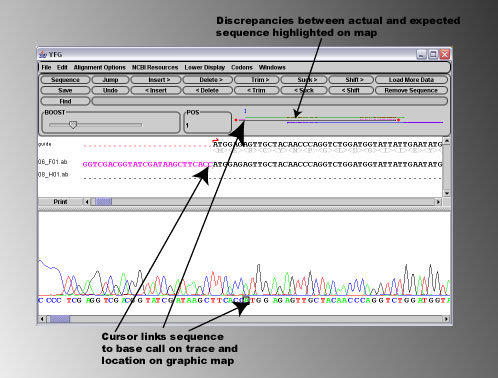The image size is (498, 378).
Task: Click the vertical scrollbar down arrow
Action: pyautogui.click(x=447, y=193)
